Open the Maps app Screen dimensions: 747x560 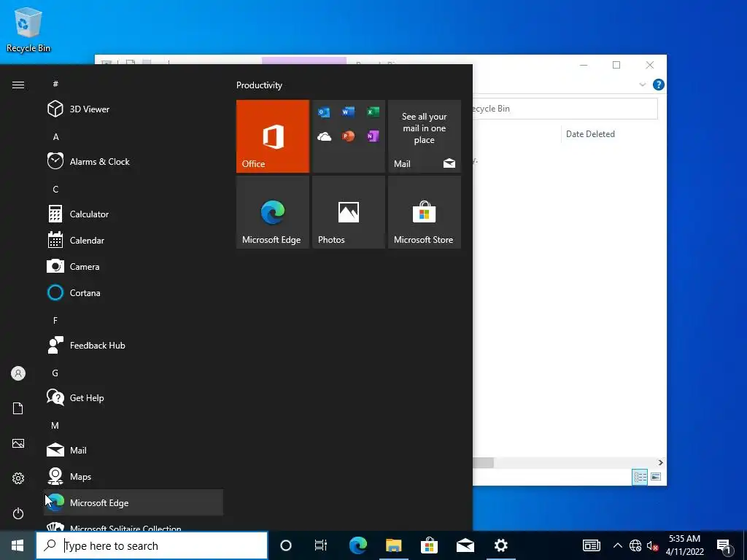(133, 476)
